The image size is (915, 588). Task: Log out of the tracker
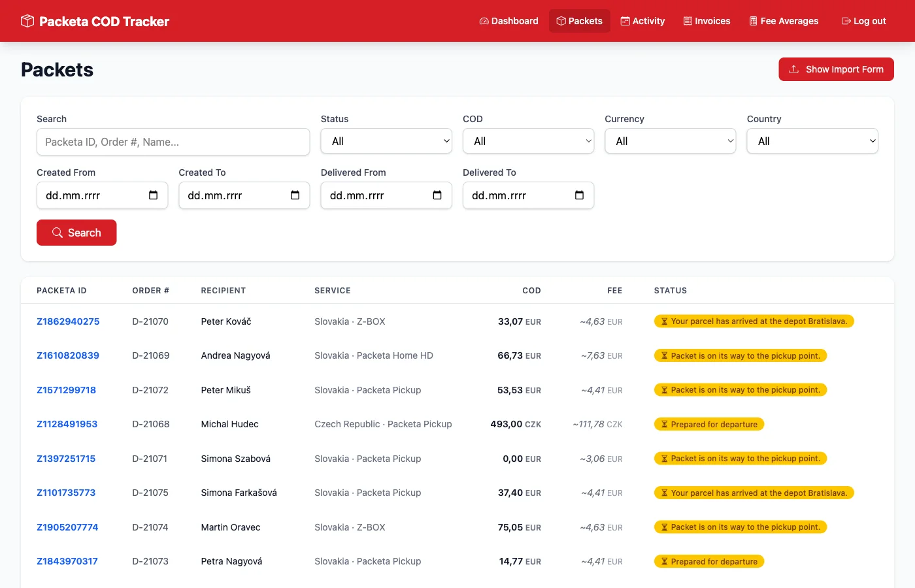click(x=864, y=21)
